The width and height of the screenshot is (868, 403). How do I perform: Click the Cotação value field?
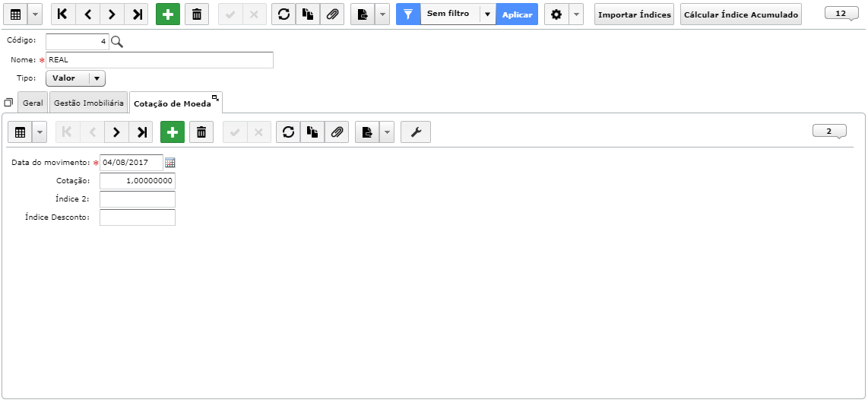(138, 181)
